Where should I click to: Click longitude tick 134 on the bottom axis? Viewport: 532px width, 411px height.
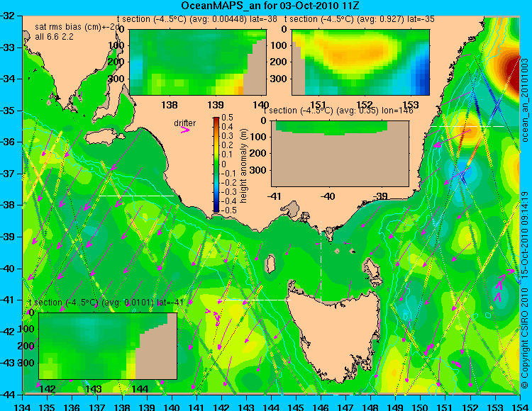click(x=23, y=407)
